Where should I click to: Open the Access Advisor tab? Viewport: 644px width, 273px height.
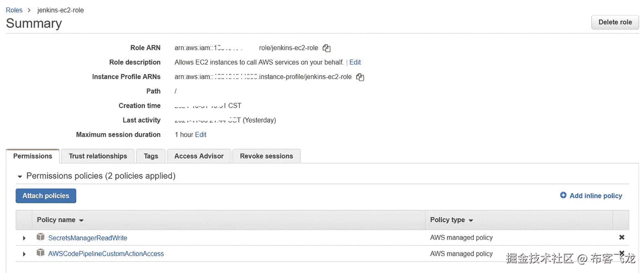click(199, 156)
